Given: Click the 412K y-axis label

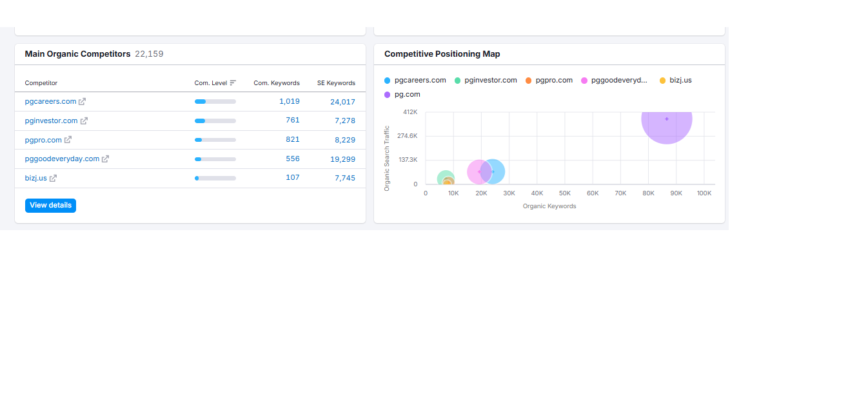Looking at the screenshot, I should pos(410,112).
